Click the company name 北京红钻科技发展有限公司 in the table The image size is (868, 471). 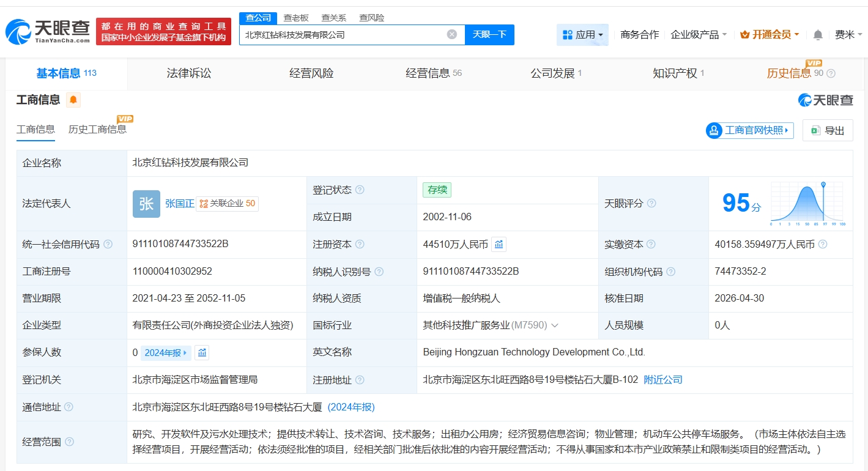pyautogui.click(x=191, y=163)
